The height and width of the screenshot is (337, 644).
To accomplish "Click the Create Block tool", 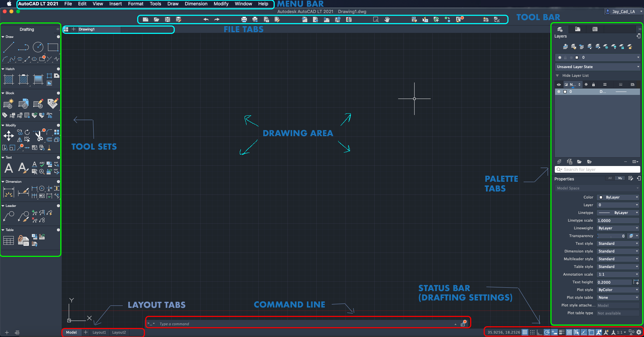I will pyautogui.click(x=9, y=104).
